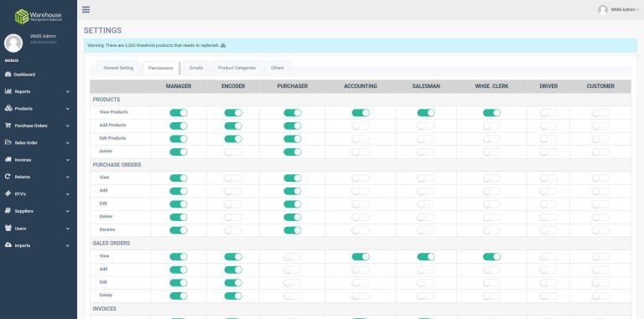
Task: Click the Invoices truck icon
Action: pyautogui.click(x=8, y=159)
